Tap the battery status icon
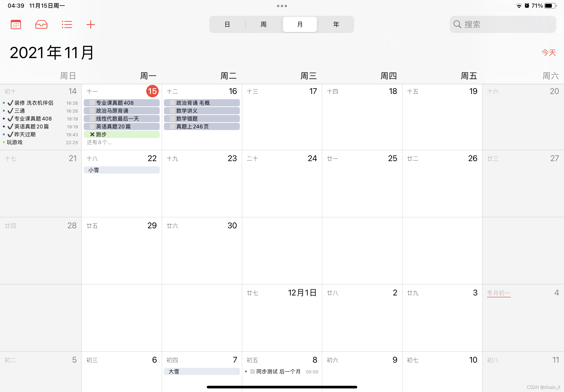 tap(550, 6)
